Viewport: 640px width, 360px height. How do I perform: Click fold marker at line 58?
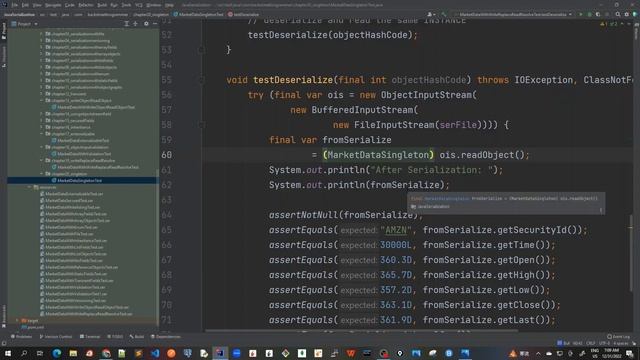[x=202, y=125]
